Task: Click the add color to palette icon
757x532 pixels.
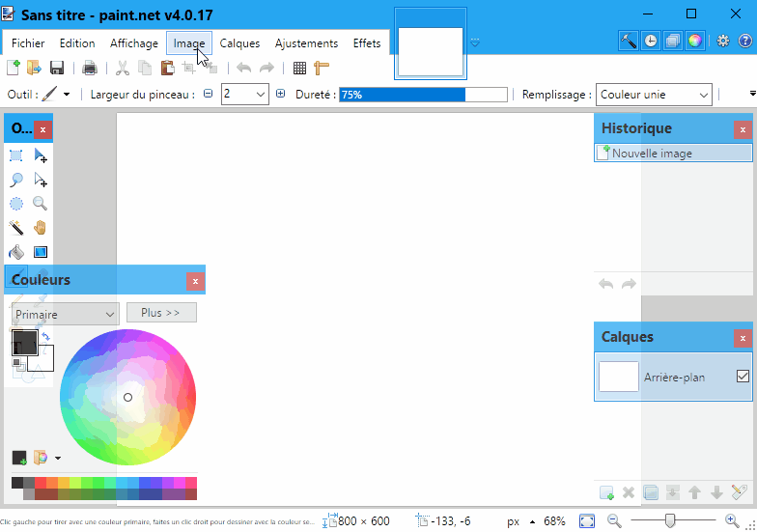Action: (19, 458)
